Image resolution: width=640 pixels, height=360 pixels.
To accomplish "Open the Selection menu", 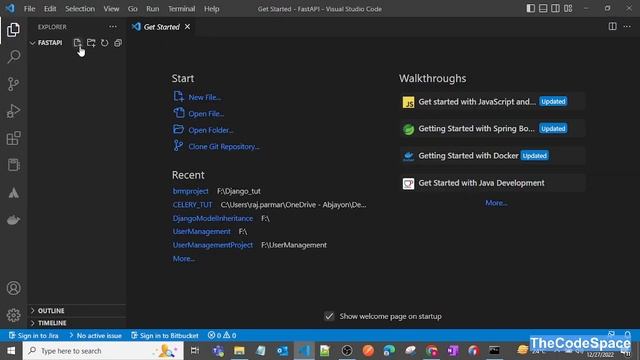I will pos(80,9).
